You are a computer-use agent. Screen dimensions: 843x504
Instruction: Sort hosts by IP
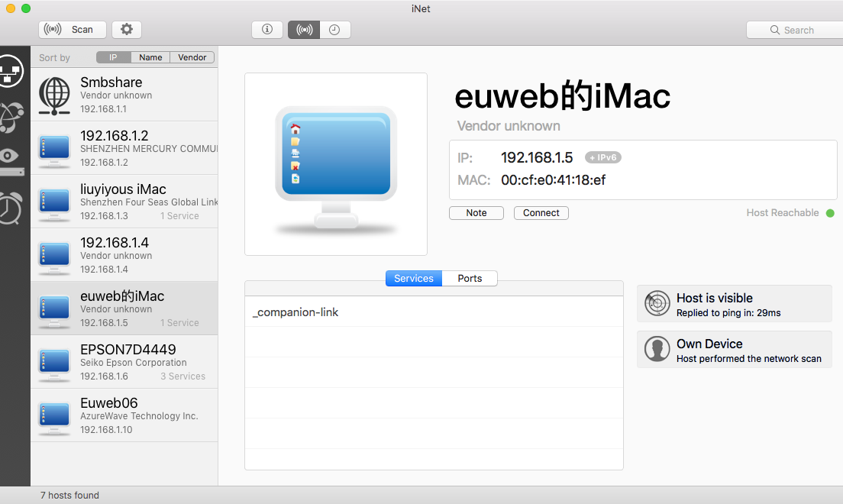pyautogui.click(x=114, y=57)
